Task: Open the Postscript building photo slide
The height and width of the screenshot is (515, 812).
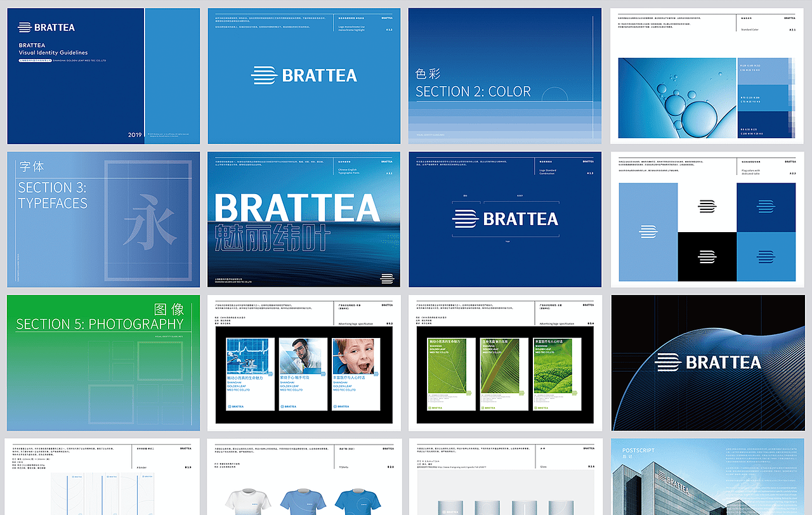Action: point(707,476)
